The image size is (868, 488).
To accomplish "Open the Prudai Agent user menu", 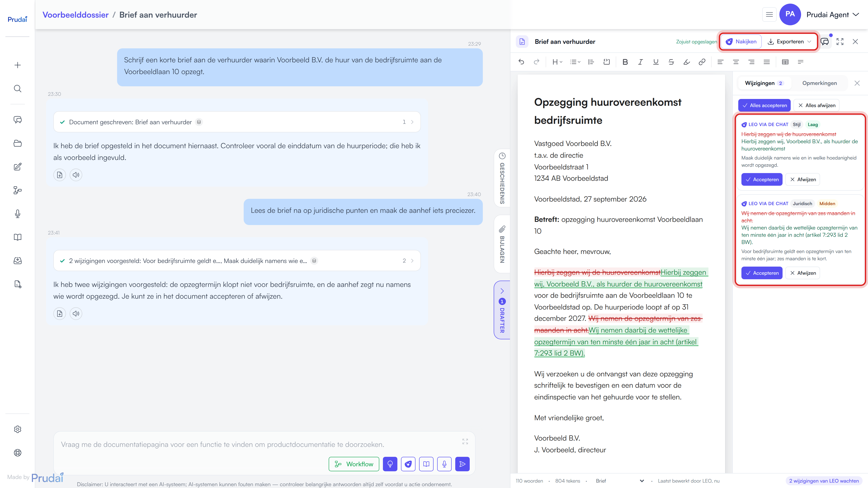I will (x=832, y=14).
